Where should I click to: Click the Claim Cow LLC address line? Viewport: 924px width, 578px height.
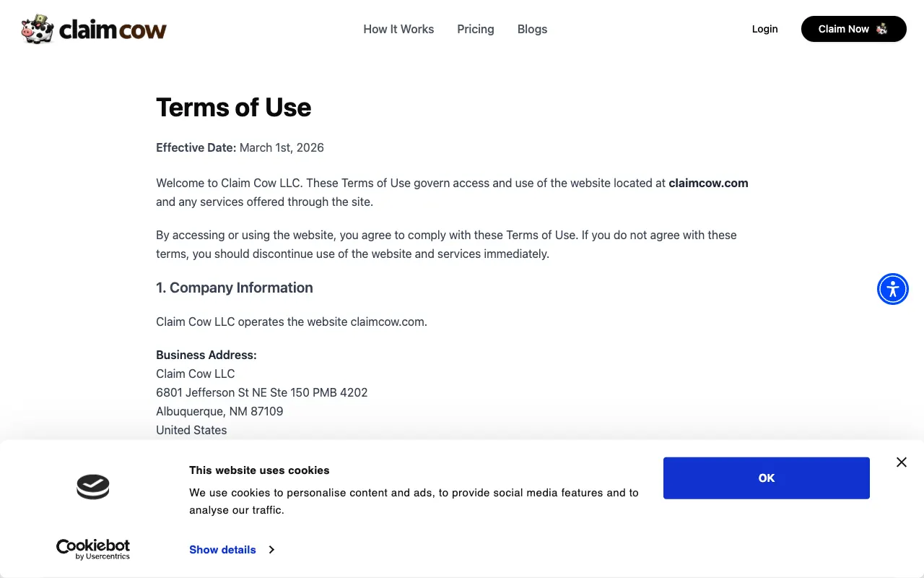click(196, 374)
